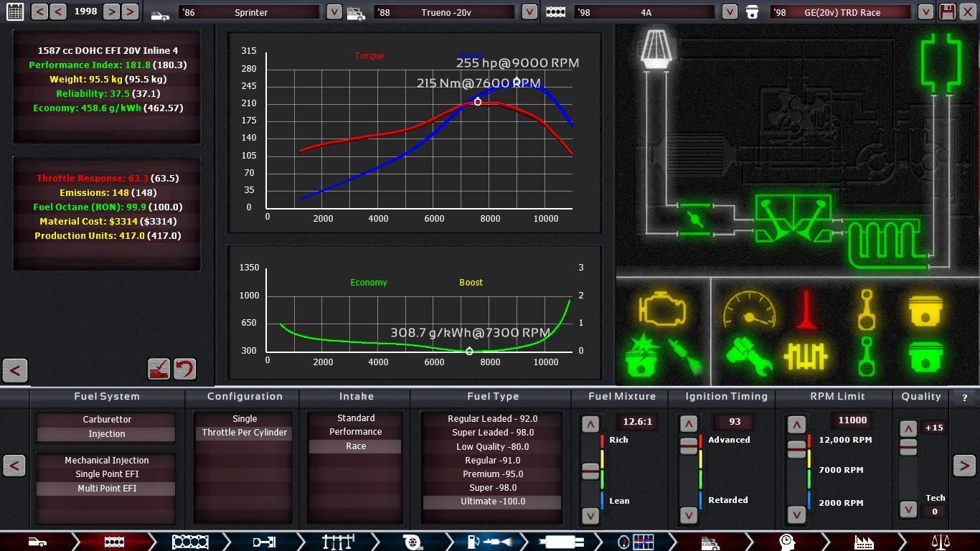
Task: Select Carburettor as fuel system
Action: (107, 420)
